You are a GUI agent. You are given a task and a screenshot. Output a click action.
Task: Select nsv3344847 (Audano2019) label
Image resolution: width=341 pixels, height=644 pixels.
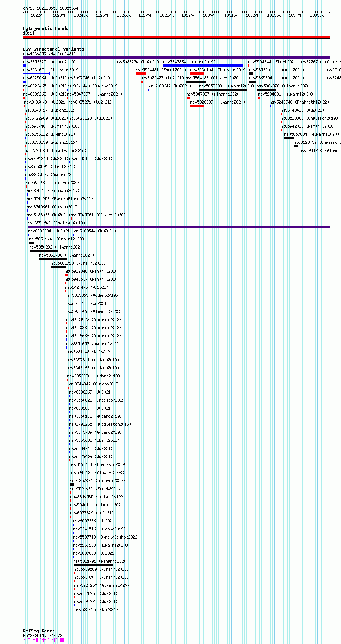[x=94, y=384]
